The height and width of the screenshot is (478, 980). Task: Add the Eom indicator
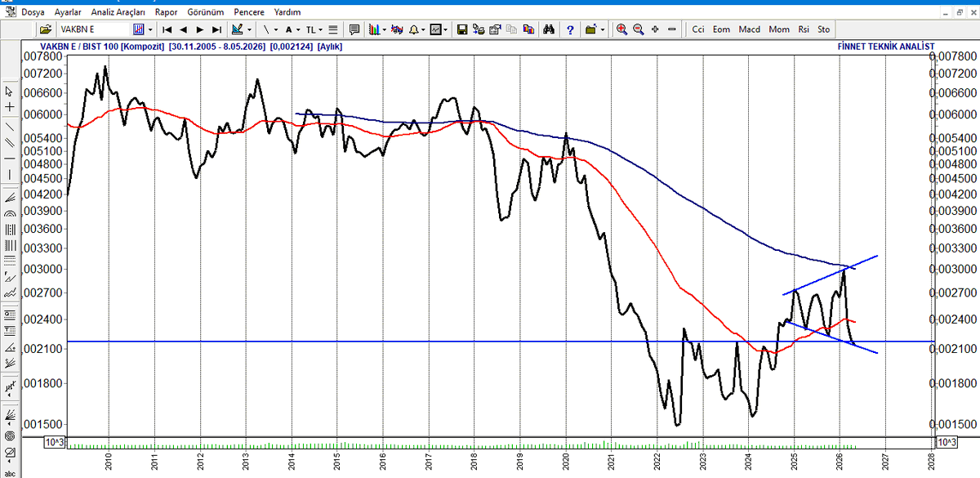coord(721,29)
